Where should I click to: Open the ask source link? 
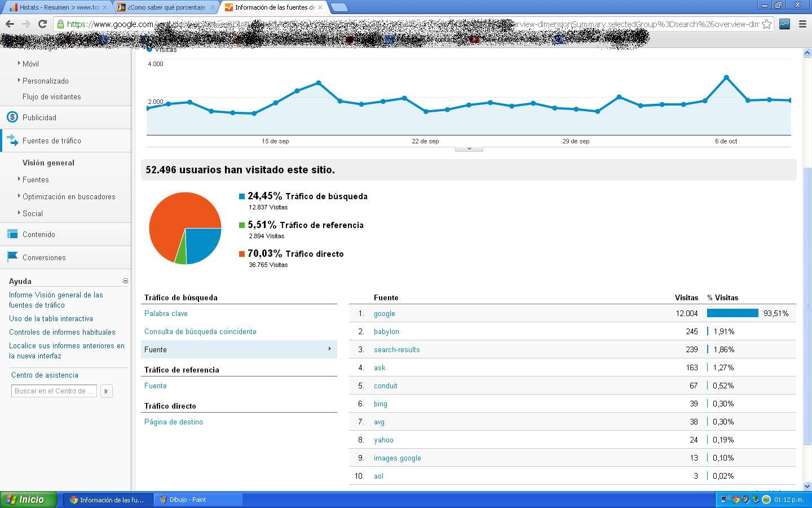pyautogui.click(x=379, y=367)
